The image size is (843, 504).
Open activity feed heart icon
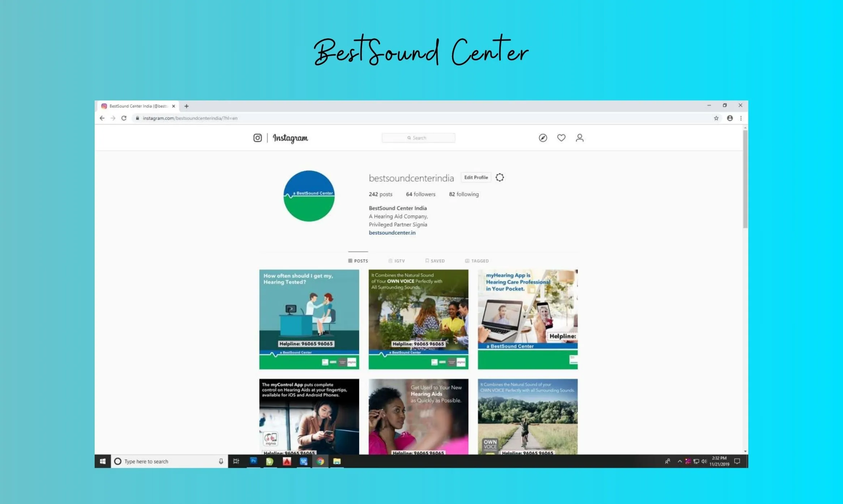point(561,138)
